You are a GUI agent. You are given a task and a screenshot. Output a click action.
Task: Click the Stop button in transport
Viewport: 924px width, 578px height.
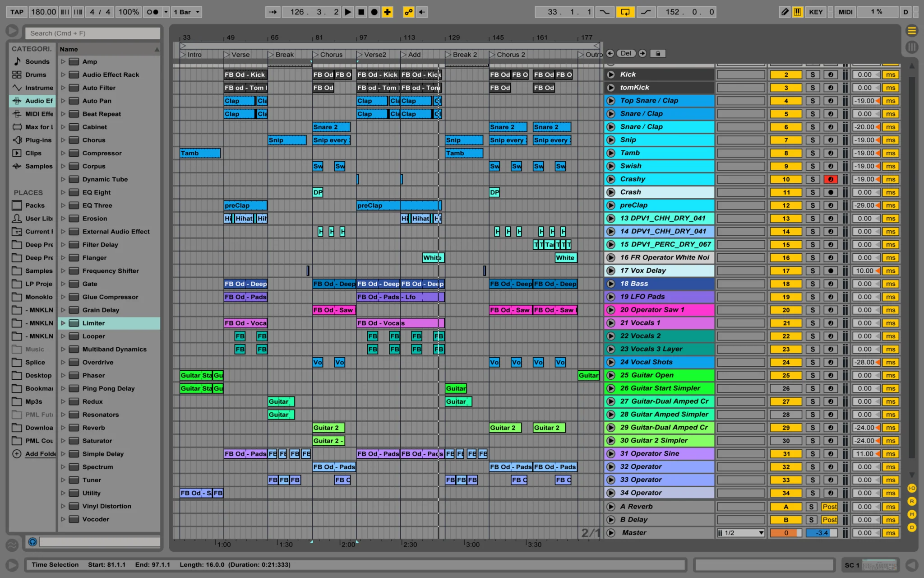pyautogui.click(x=361, y=12)
